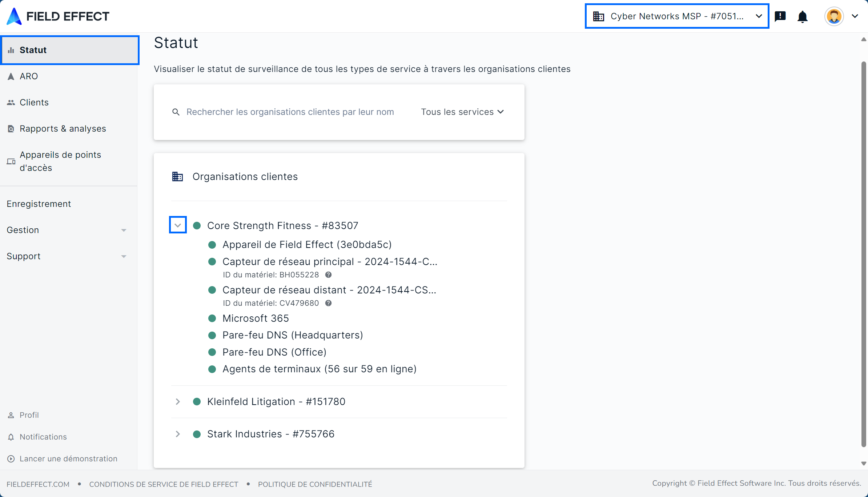868x497 pixels.
Task: Open Politique de confidentialité footer link
Action: [315, 484]
